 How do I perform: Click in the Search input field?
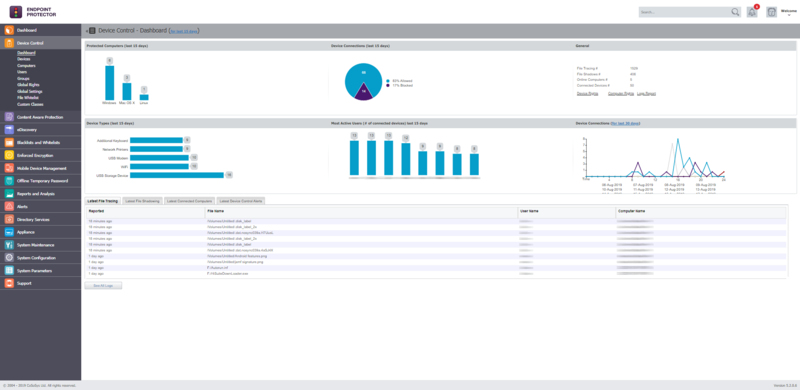coord(684,12)
